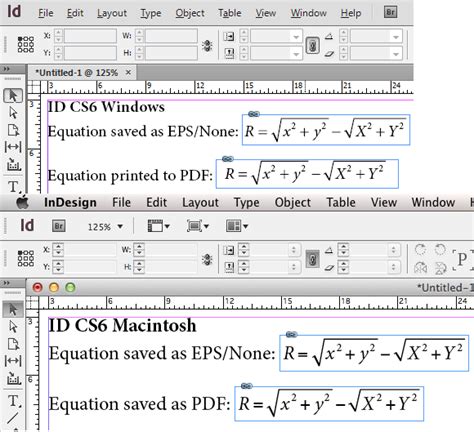Open the Help menu in Windows InDesign
474x432 pixels.
pos(351,13)
